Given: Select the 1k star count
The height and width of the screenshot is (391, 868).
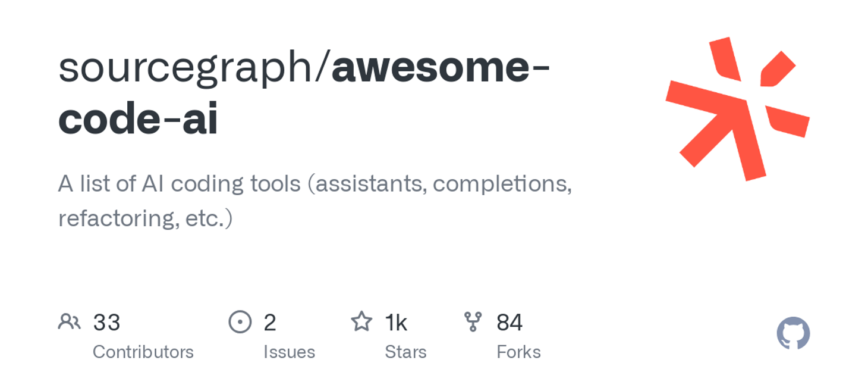Looking at the screenshot, I should coord(396,323).
